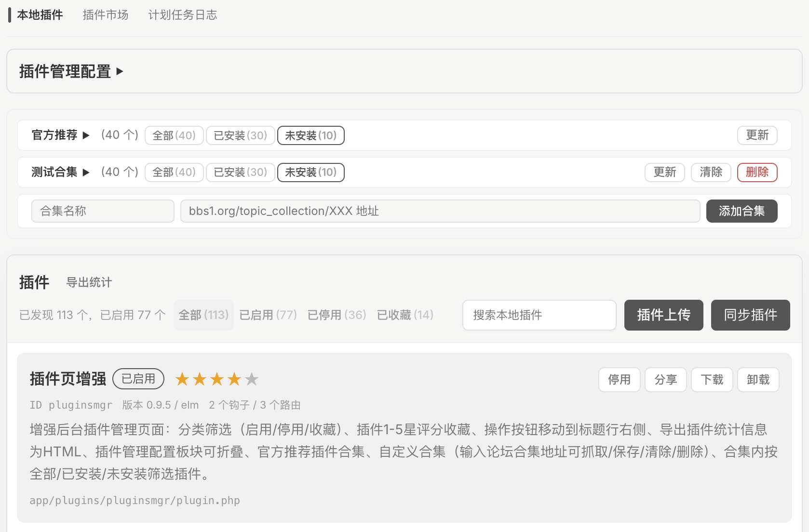Open the 插件市场 tab
The height and width of the screenshot is (532, 809).
[x=106, y=15]
